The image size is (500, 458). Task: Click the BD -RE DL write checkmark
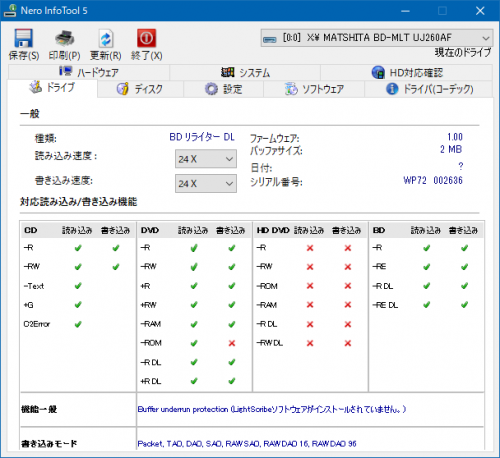(464, 305)
